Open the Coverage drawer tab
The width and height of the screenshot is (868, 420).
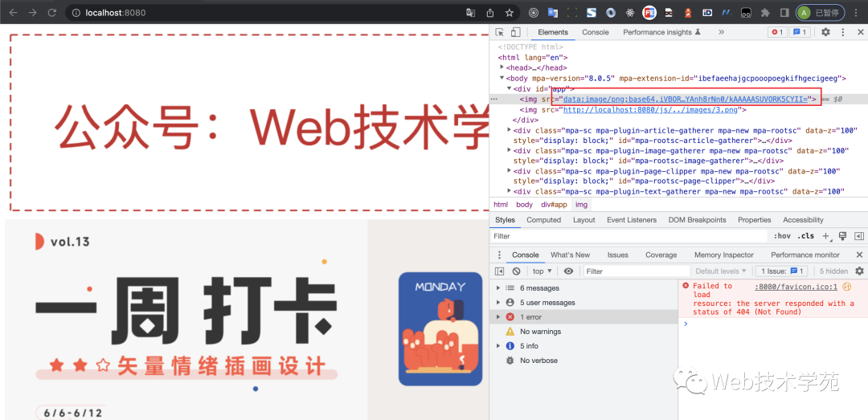tap(661, 255)
